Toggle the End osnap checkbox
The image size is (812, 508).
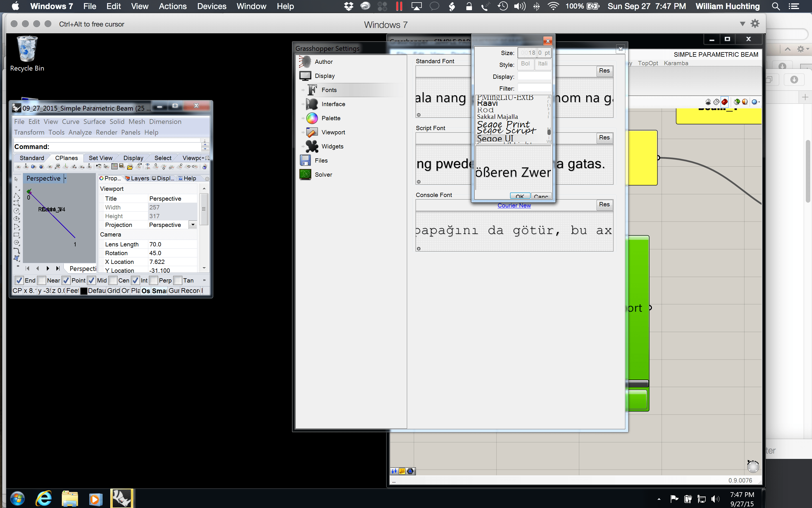pos(19,281)
